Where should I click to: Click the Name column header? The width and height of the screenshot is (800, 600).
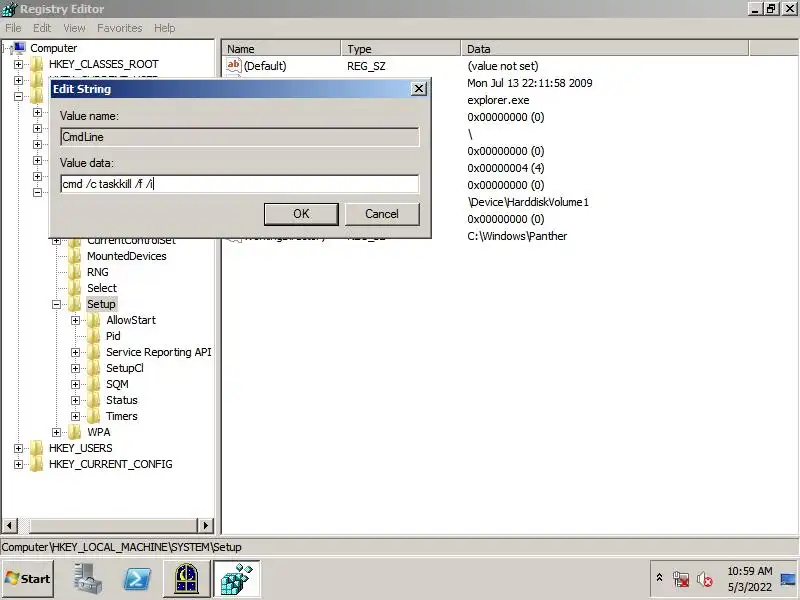281,49
